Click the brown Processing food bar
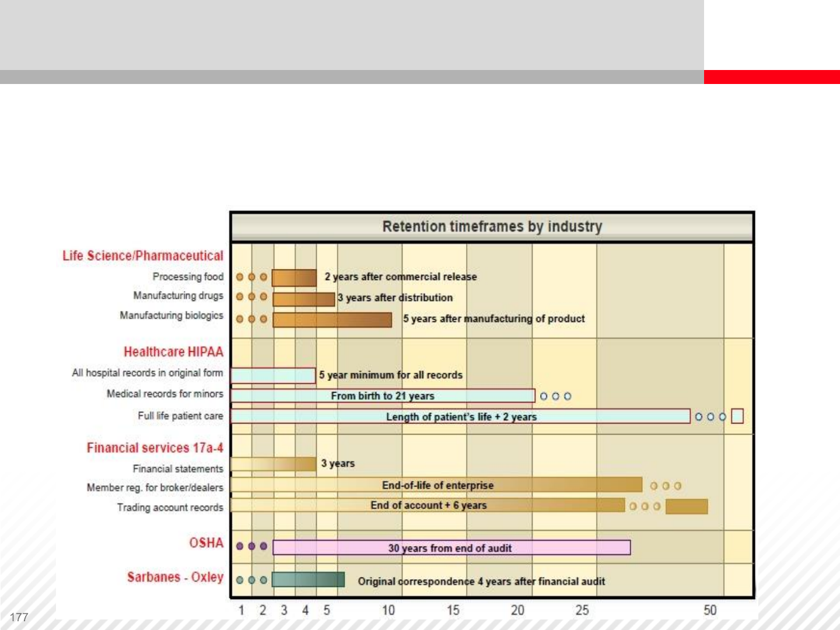This screenshot has width=840, height=630. click(294, 278)
